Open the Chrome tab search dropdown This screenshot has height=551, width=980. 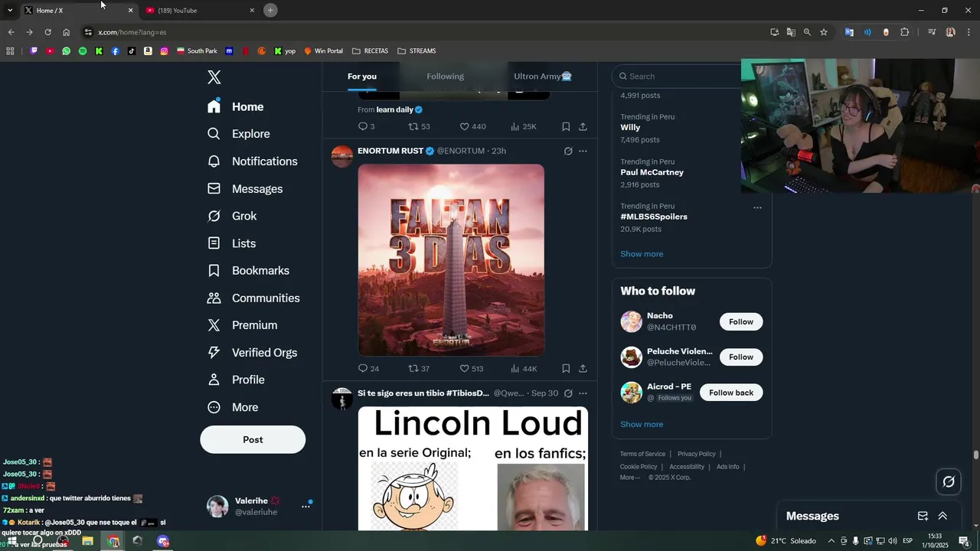click(10, 10)
